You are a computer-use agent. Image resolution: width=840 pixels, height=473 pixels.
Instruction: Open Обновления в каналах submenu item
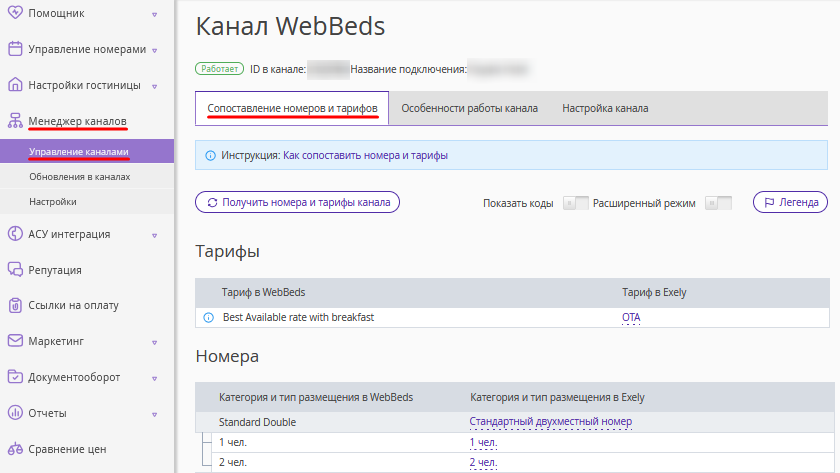click(87, 177)
